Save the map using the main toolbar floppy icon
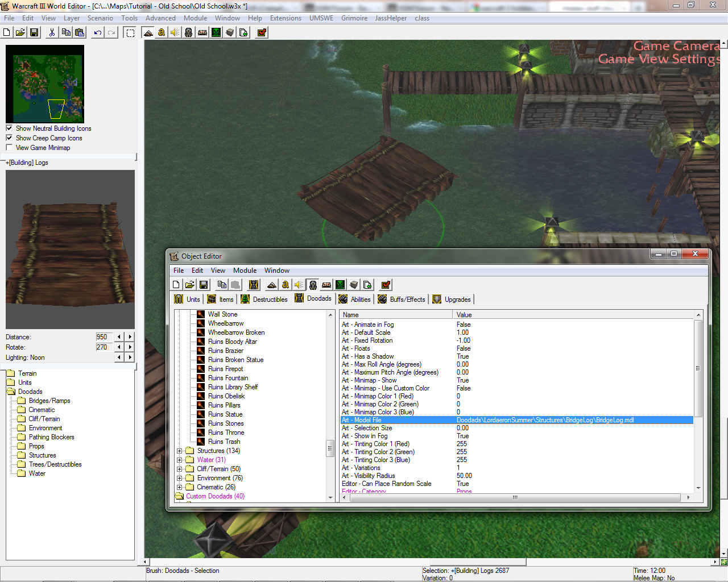Viewport: 728px width, 582px height. click(x=34, y=32)
